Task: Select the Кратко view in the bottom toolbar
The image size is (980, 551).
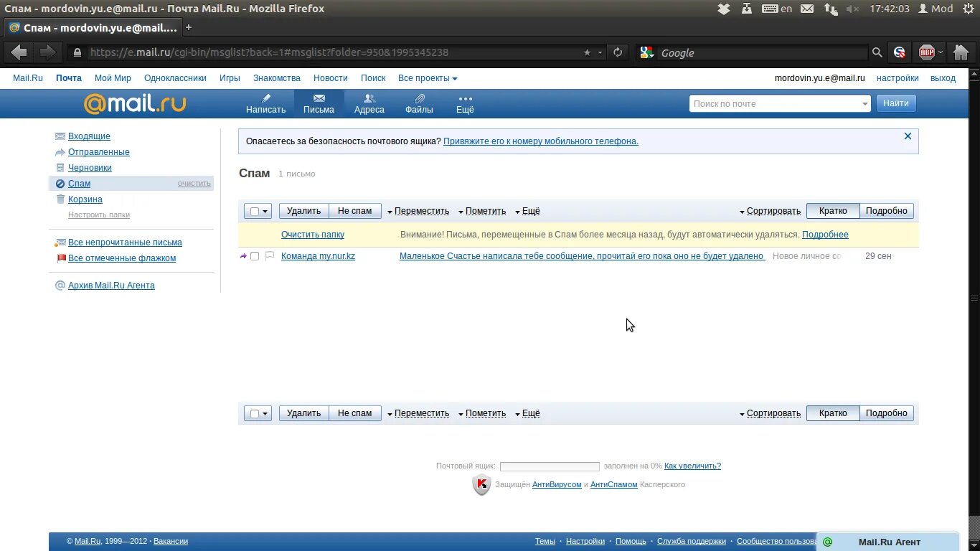Action: [x=833, y=413]
